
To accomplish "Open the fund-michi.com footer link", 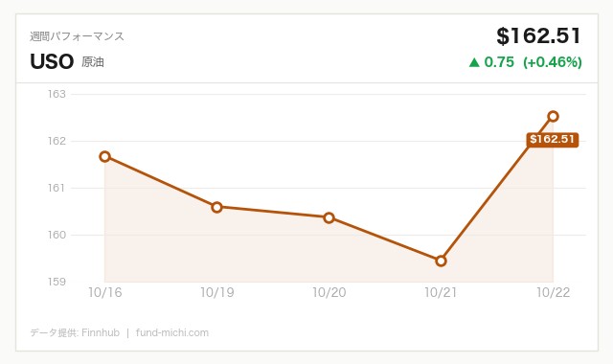I will pos(172,332).
